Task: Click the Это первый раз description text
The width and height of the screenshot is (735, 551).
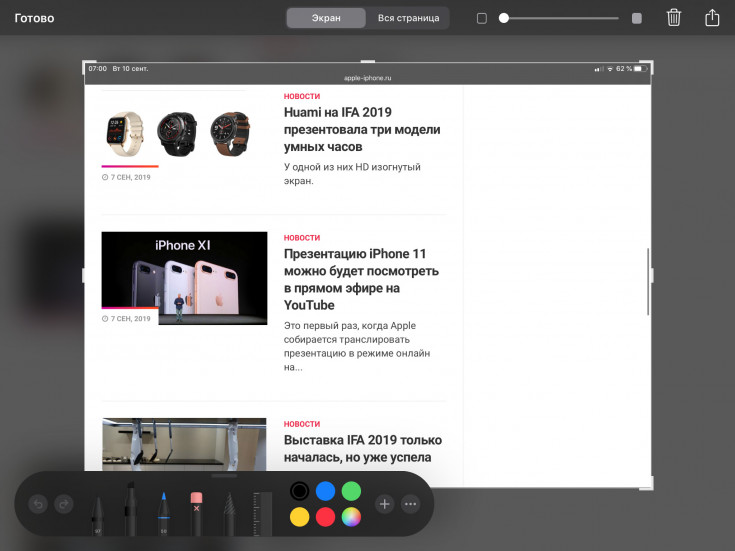Action: click(x=357, y=346)
